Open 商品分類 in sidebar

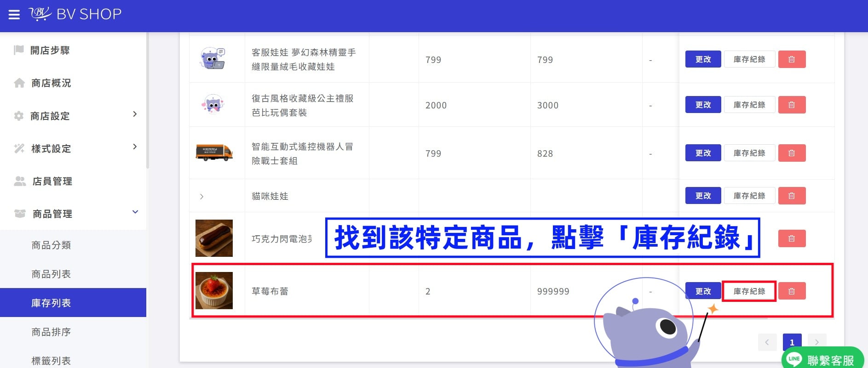click(x=51, y=245)
